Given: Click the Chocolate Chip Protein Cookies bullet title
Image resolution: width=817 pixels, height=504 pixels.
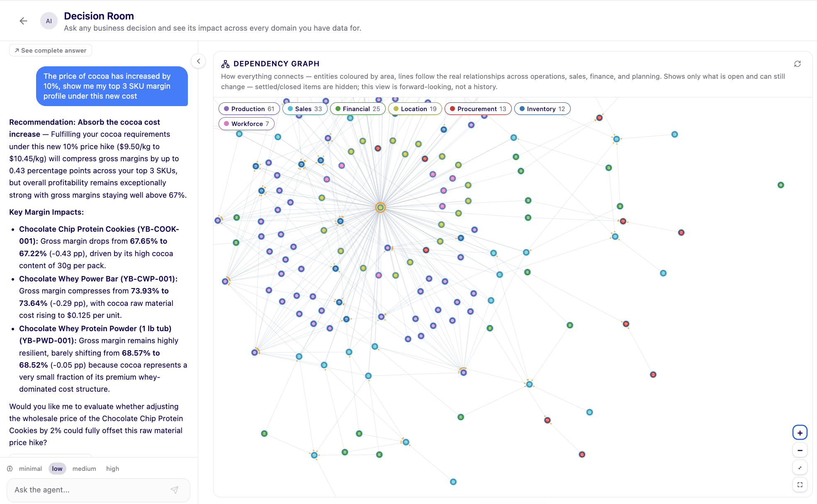Looking at the screenshot, I should click(x=99, y=235).
